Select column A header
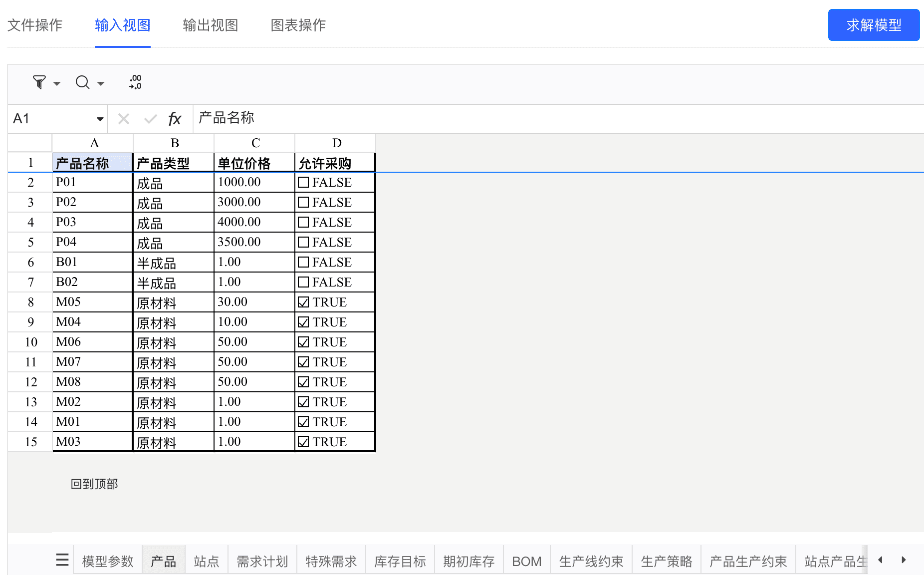 [93, 143]
